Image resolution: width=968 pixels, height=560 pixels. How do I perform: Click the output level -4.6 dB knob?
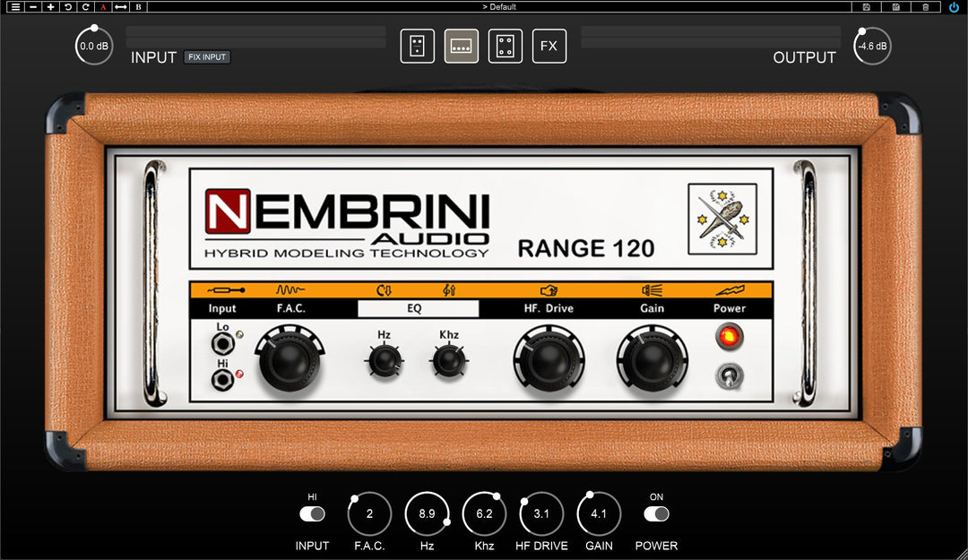(x=872, y=46)
